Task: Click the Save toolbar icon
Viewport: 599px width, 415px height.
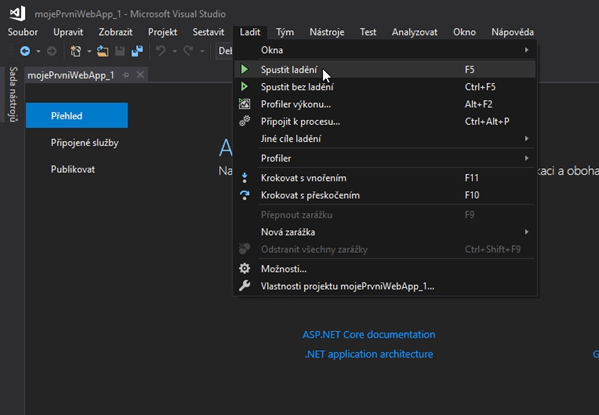Action: [x=120, y=51]
